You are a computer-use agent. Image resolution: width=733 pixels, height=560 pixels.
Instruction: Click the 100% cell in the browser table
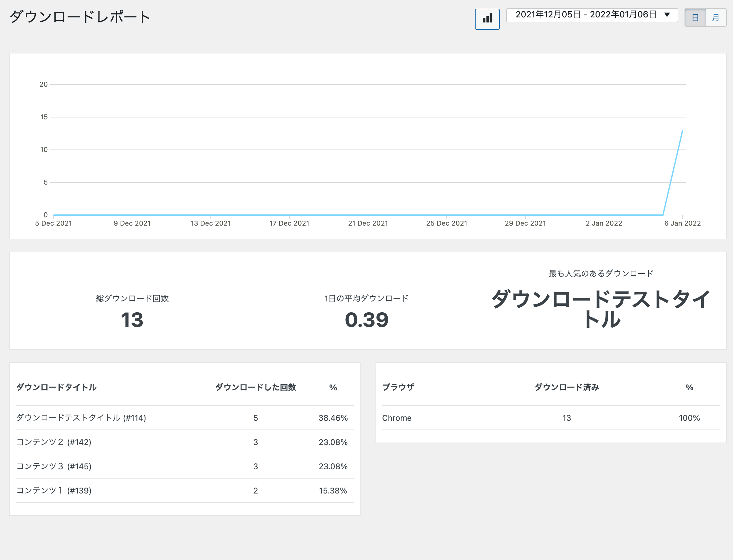click(x=689, y=418)
